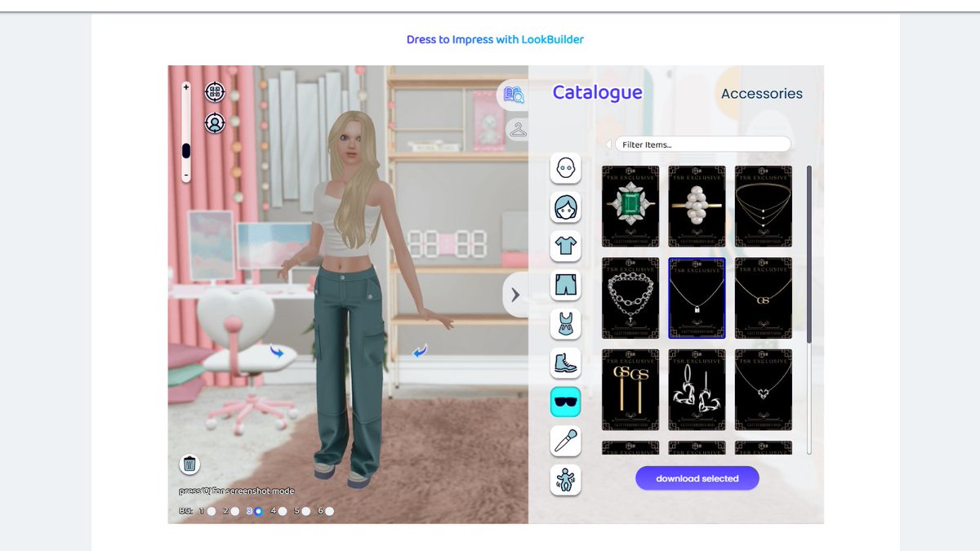Click the Catalogue heading
Image resolution: width=980 pixels, height=551 pixels.
click(598, 93)
